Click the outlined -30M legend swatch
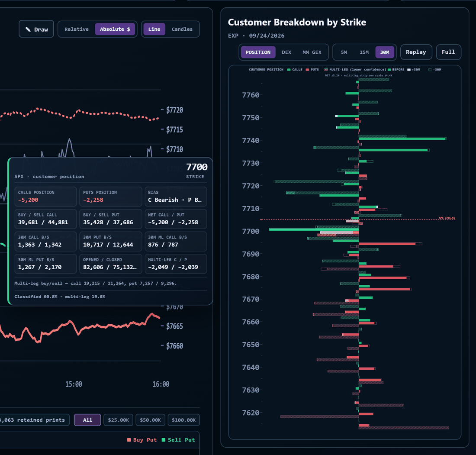The width and height of the screenshot is (476, 455). coord(430,70)
